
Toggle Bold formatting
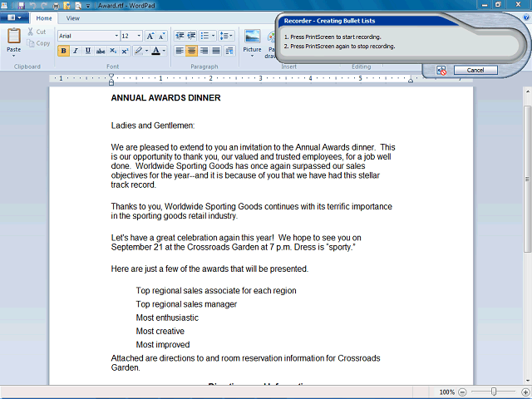pos(63,51)
